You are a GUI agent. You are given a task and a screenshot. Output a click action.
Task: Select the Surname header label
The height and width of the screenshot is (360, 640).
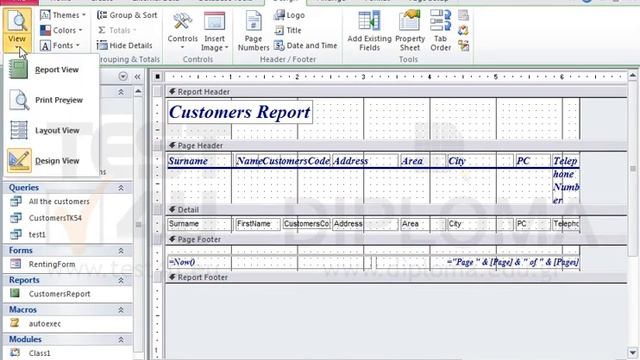tap(199, 161)
